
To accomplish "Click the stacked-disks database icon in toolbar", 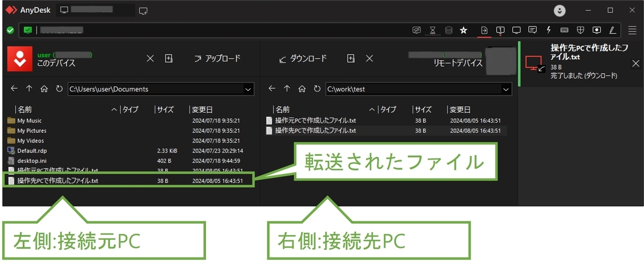I will 448,30.
